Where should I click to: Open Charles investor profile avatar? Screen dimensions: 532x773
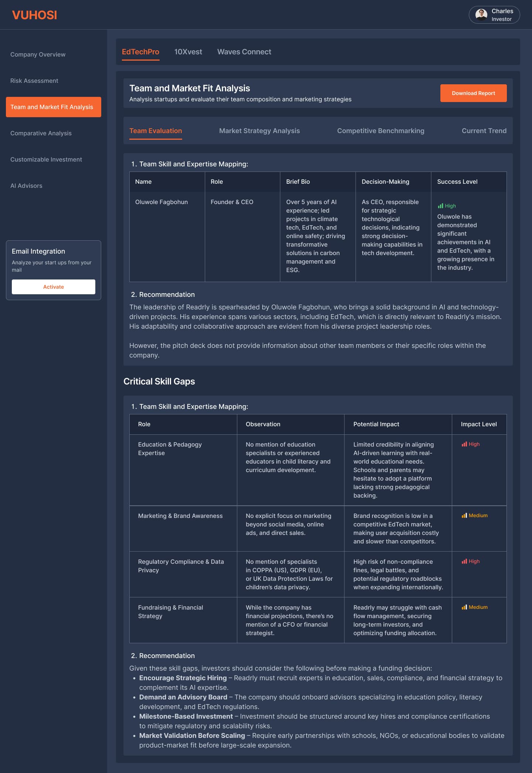pos(481,15)
